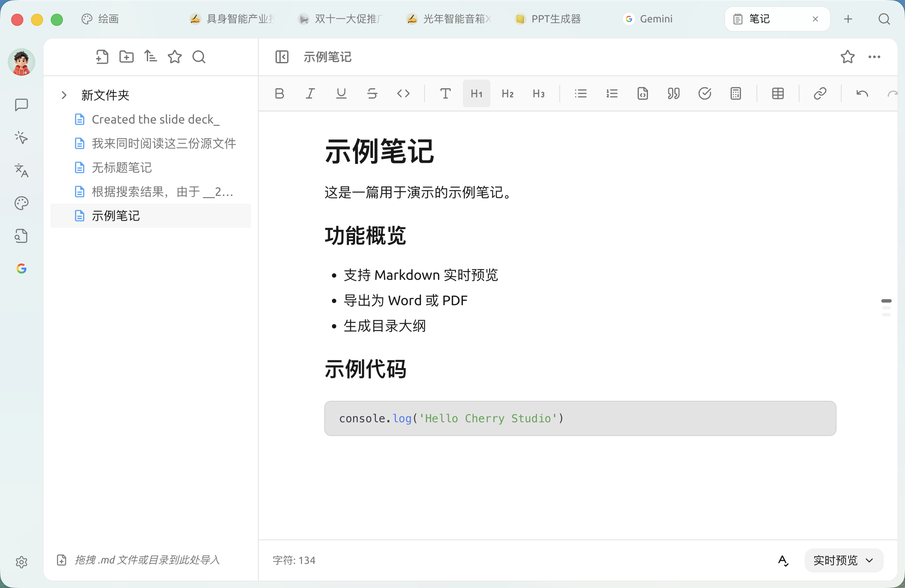Image resolution: width=905 pixels, height=588 pixels.
Task: Add a new tab with plus button
Action: point(848,19)
